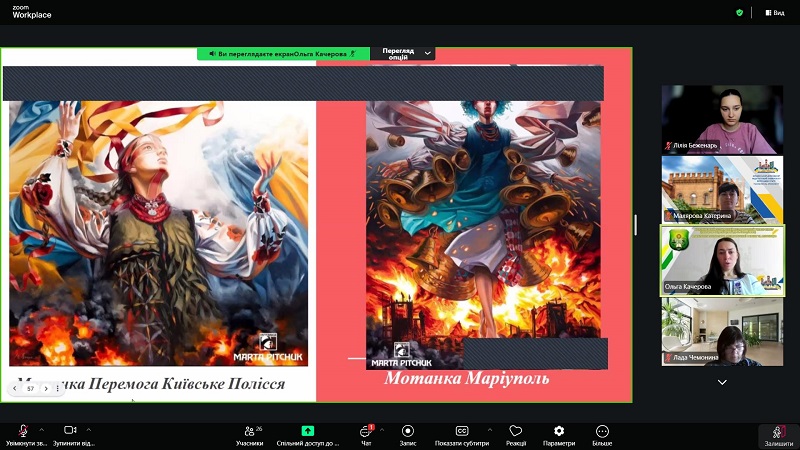
Task: Leave meeting with Залишити button
Action: click(x=779, y=436)
